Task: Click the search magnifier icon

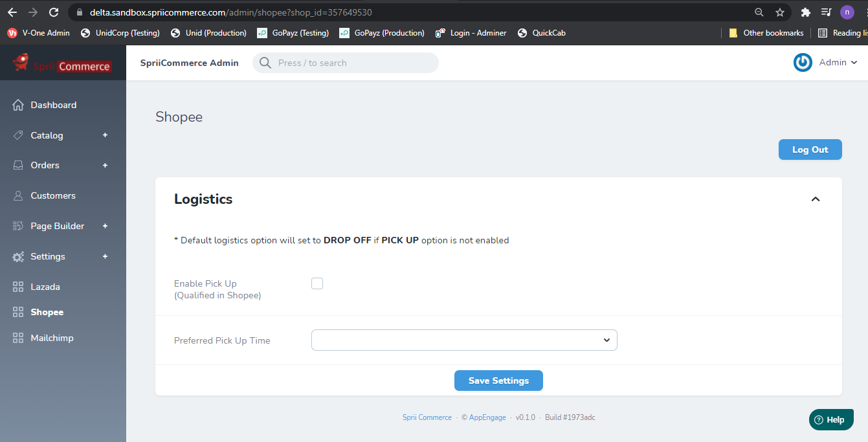Action: pyautogui.click(x=265, y=63)
